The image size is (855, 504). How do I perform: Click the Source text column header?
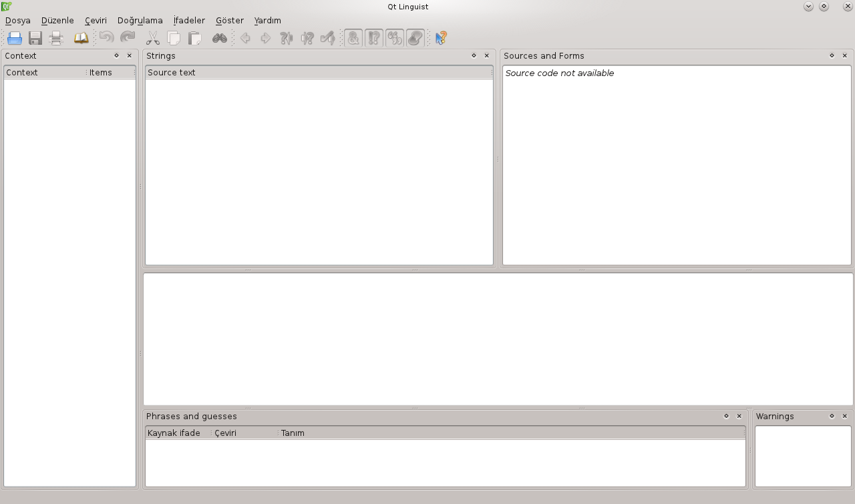tap(319, 72)
